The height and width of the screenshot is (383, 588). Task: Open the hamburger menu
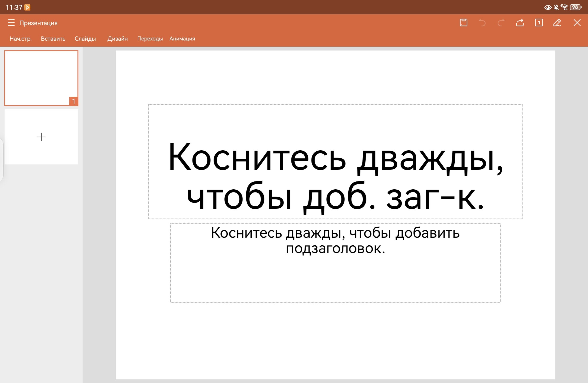(11, 23)
